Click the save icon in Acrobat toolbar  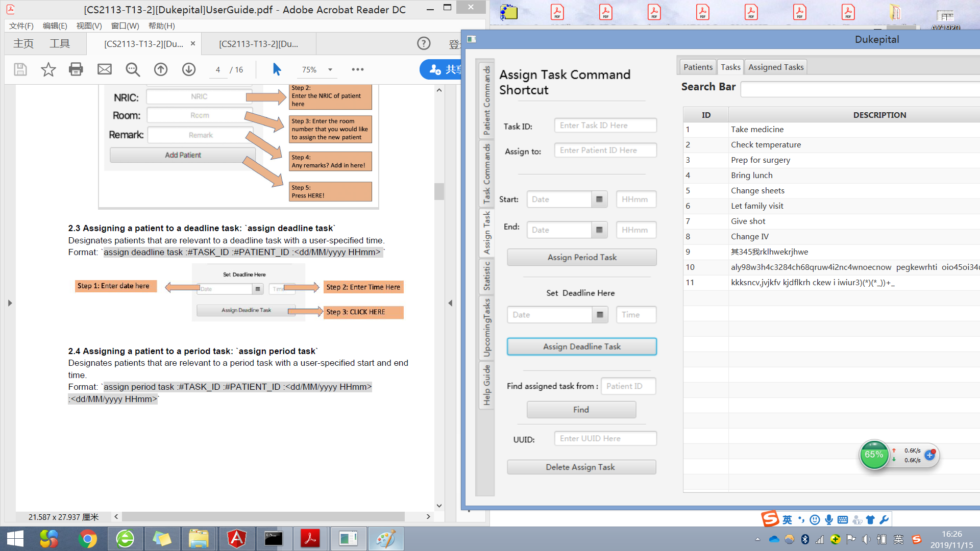pos(20,69)
